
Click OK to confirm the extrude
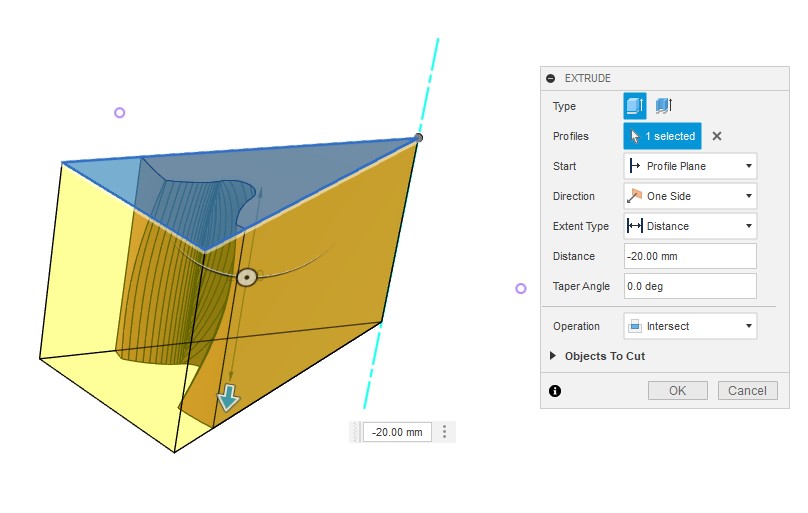(x=677, y=390)
